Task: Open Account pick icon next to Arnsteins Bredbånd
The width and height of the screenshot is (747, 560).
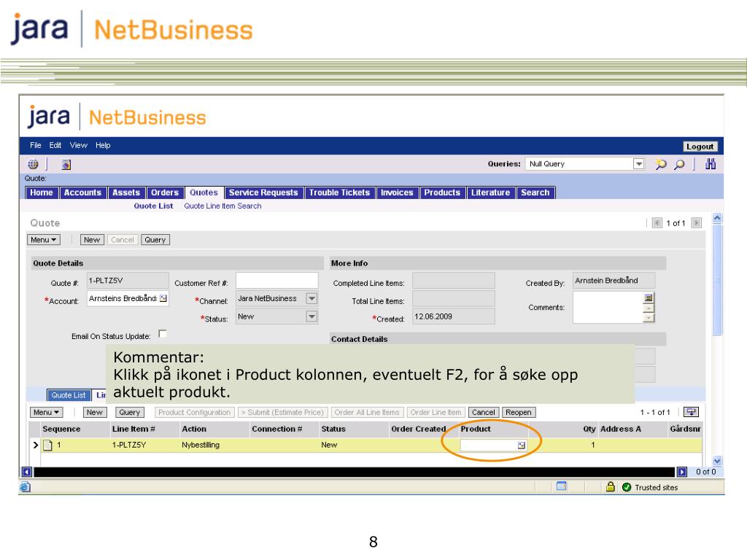Action: coord(163,298)
